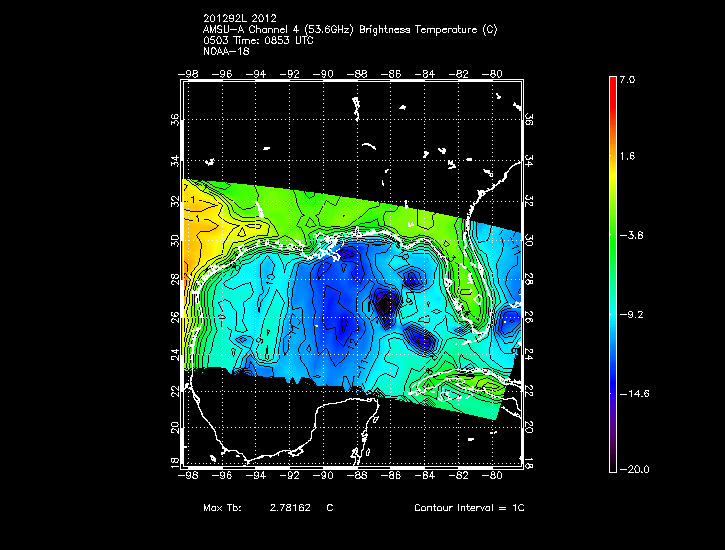725x550 pixels.
Task: Click the '32' latitude label on left axis
Action: point(175,201)
